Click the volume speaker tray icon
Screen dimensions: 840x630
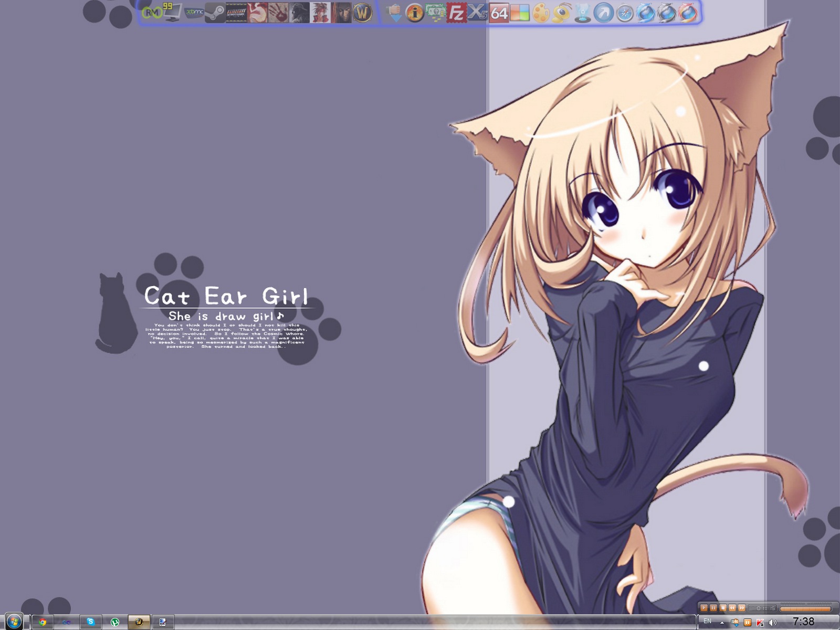(x=772, y=623)
